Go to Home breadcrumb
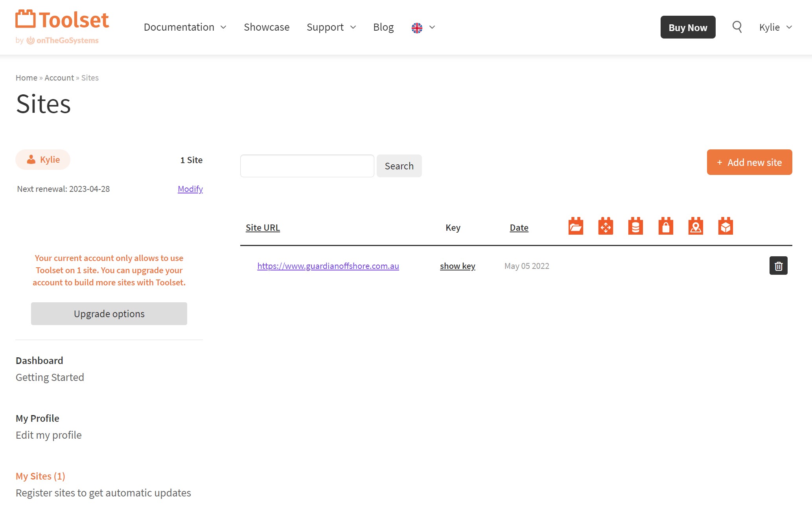This screenshot has height=511, width=812. (26, 78)
